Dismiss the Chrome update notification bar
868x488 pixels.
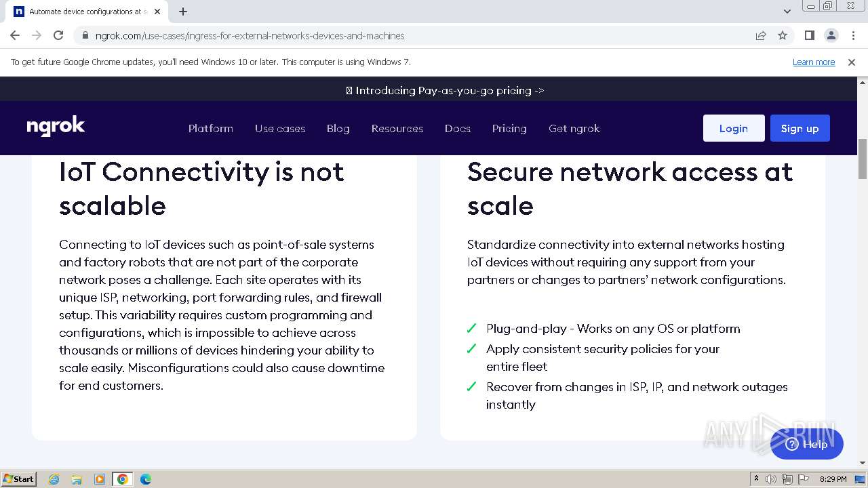pyautogui.click(x=852, y=62)
